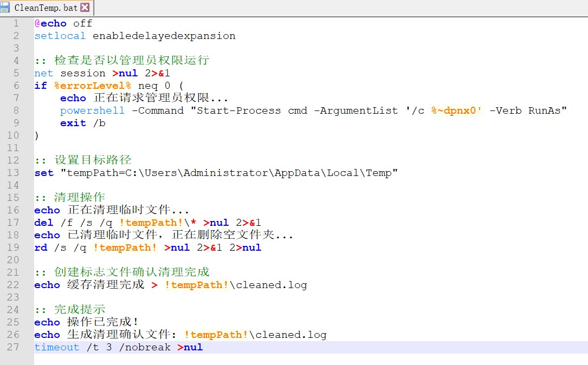This screenshot has height=365, width=588.
Task: Click line number 27 in the gutter
Action: (x=13, y=347)
